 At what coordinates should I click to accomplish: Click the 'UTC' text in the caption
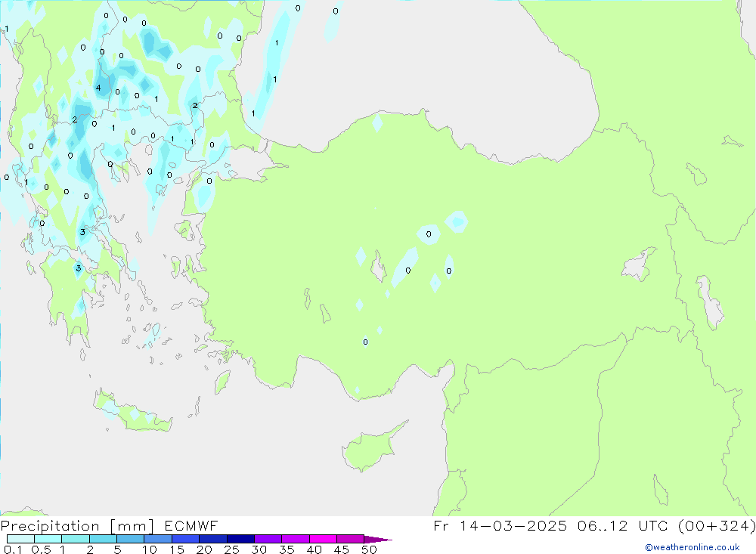point(653,525)
